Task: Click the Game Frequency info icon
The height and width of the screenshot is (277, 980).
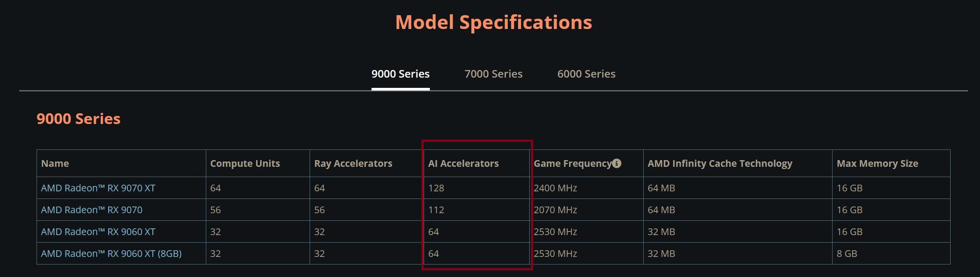Action: [x=617, y=163]
